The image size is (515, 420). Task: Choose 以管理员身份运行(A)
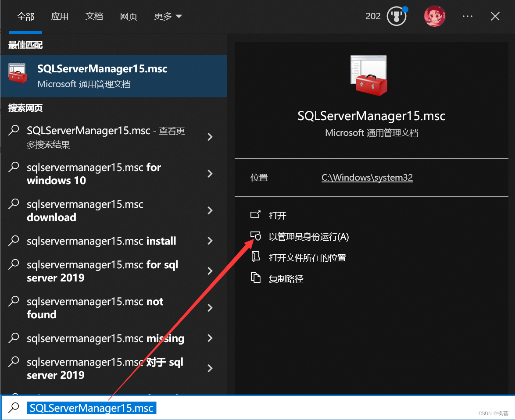(x=309, y=237)
